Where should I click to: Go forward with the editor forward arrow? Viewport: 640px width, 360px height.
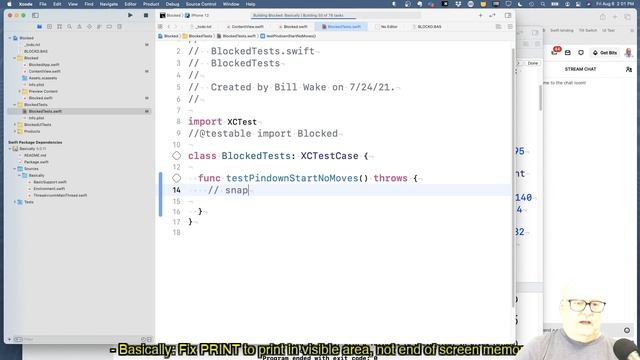(176, 27)
